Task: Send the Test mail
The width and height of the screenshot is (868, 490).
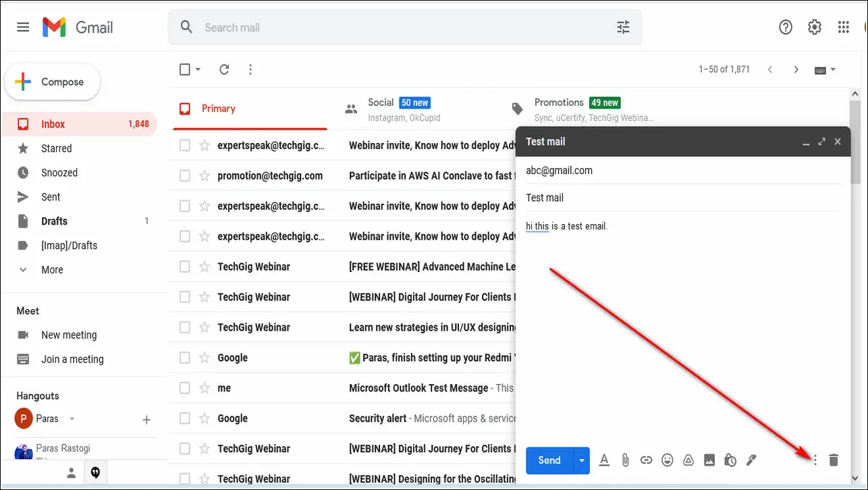Action: click(549, 460)
